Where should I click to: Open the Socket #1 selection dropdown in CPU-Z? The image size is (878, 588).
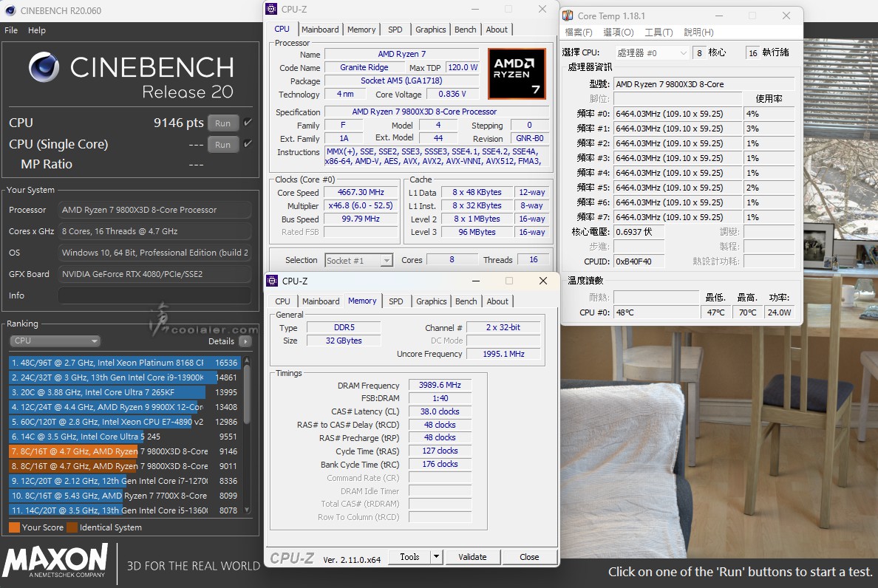point(358,260)
